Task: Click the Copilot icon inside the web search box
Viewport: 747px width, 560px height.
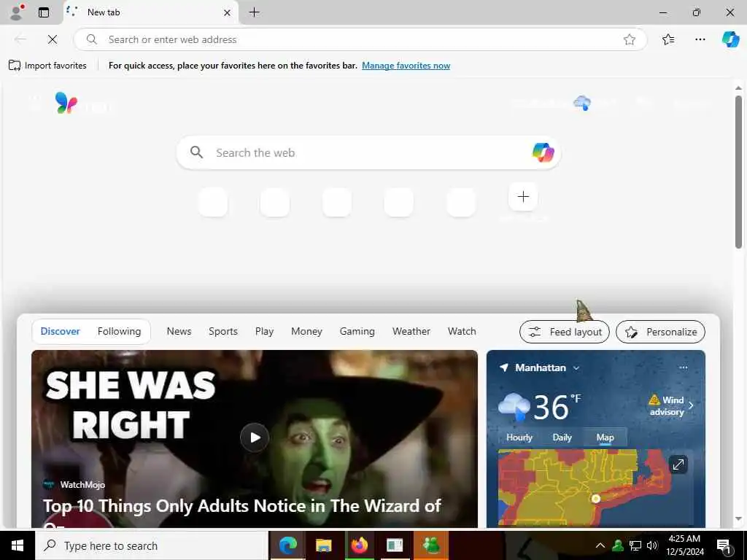Action: [x=543, y=153]
